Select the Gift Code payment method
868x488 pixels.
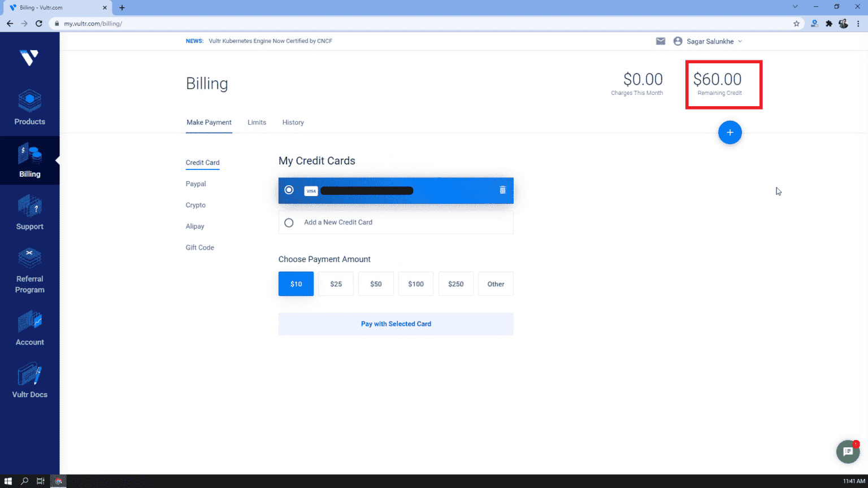tap(199, 247)
